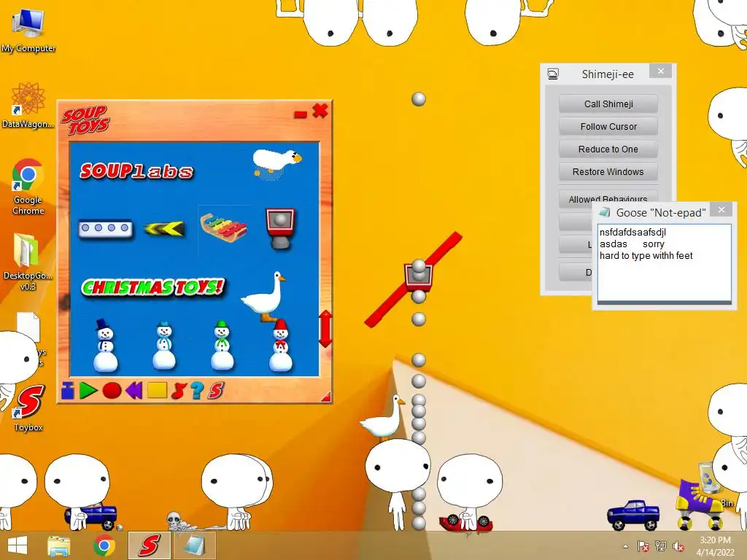Select the Toybox desktop shortcut

click(28, 408)
